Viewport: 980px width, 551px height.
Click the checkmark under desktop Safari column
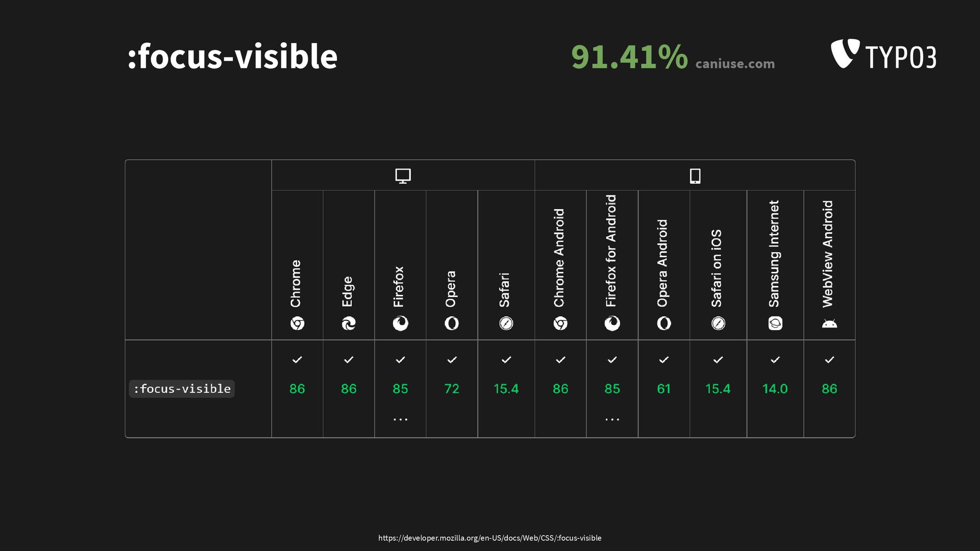(x=506, y=360)
